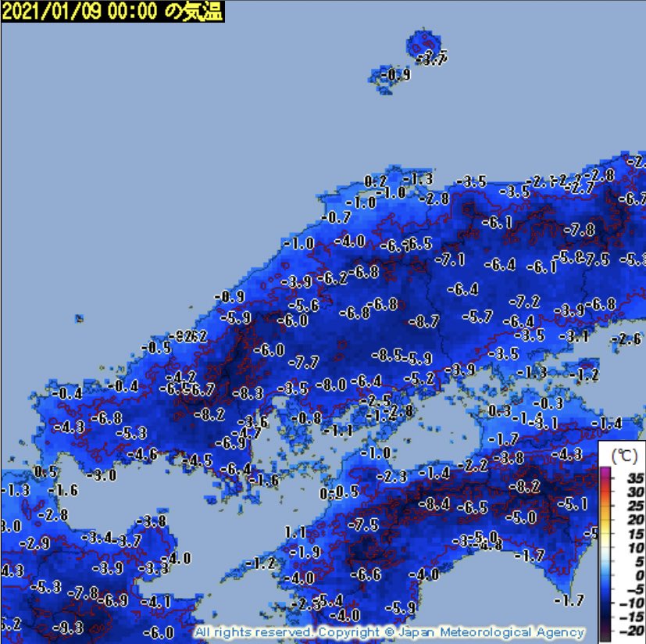This screenshot has width=646, height=644.
Task: Click the -2.9 temperature reading
Action: [34, 543]
